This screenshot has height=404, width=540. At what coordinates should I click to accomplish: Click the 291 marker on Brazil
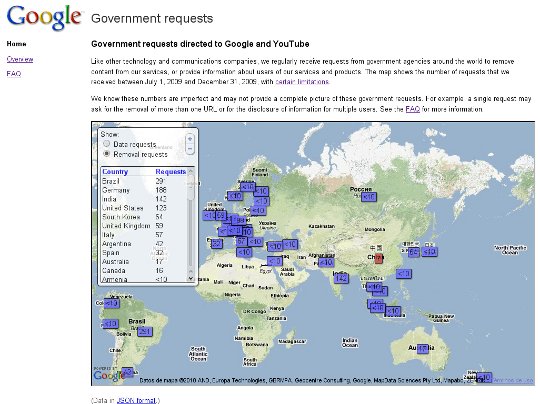click(145, 331)
